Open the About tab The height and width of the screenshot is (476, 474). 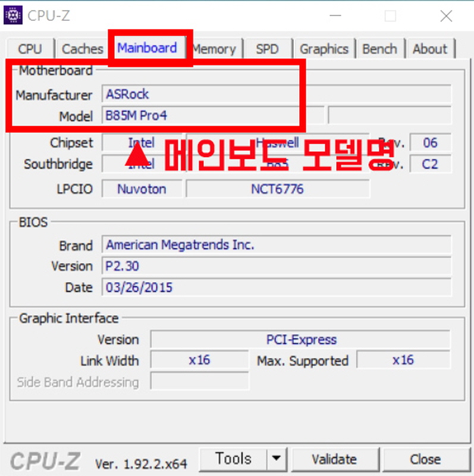point(430,49)
